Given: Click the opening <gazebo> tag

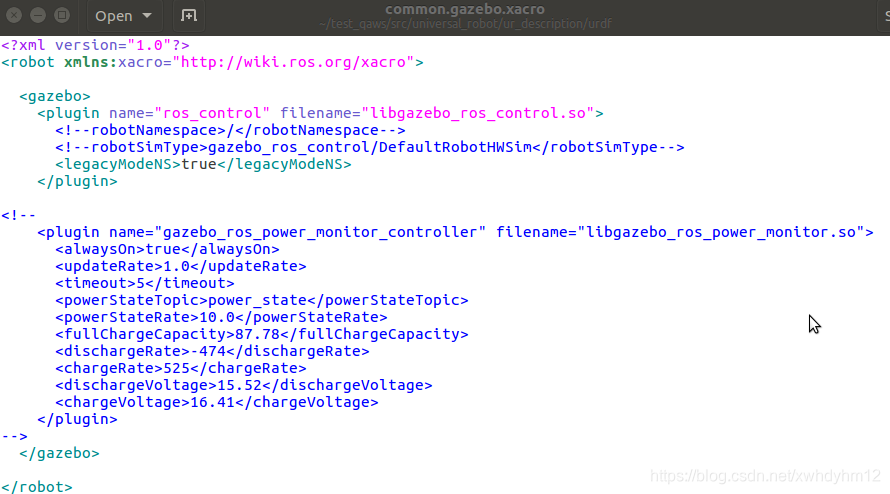Looking at the screenshot, I should tap(54, 96).
